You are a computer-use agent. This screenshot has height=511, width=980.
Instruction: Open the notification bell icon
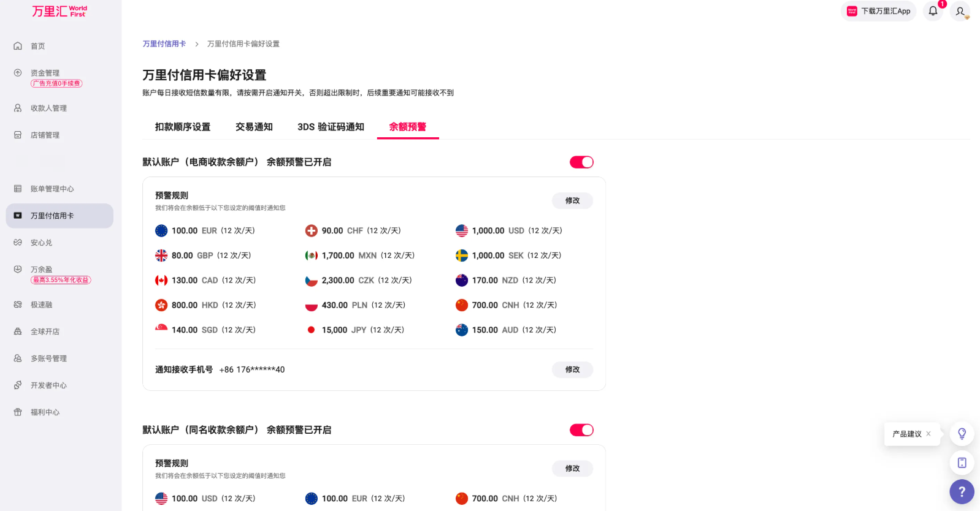click(x=933, y=11)
